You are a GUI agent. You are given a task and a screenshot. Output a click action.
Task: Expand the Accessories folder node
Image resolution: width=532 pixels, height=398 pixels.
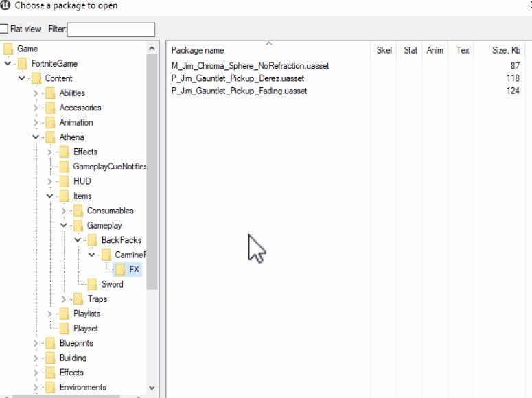point(36,108)
